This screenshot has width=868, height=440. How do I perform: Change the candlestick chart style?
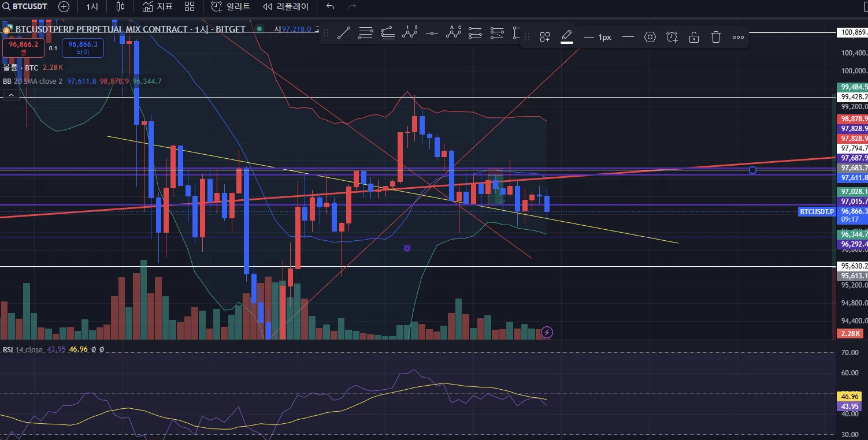[120, 7]
